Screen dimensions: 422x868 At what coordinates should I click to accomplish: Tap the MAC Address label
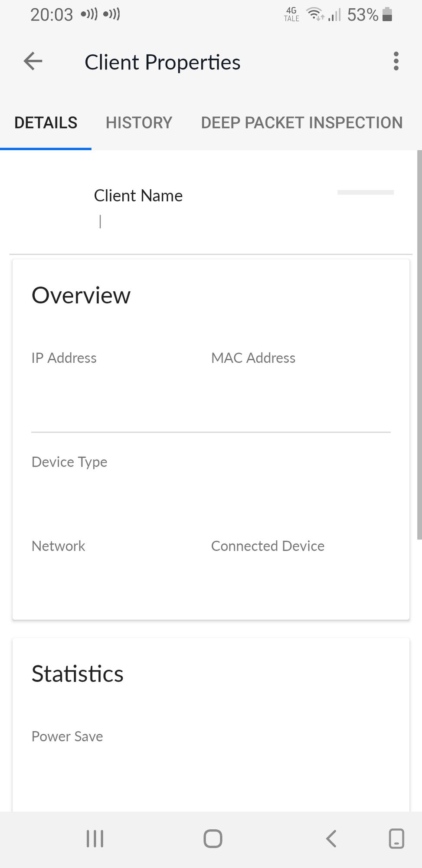tap(253, 358)
